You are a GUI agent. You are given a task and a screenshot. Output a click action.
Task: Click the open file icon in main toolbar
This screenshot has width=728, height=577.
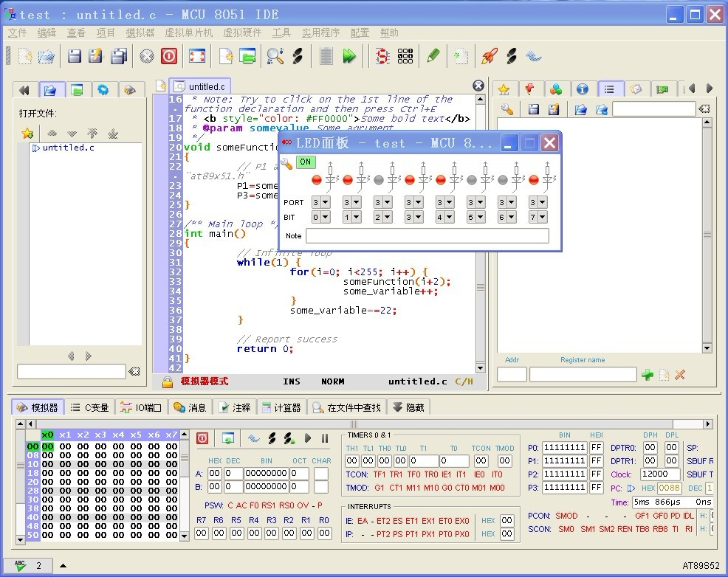point(46,56)
